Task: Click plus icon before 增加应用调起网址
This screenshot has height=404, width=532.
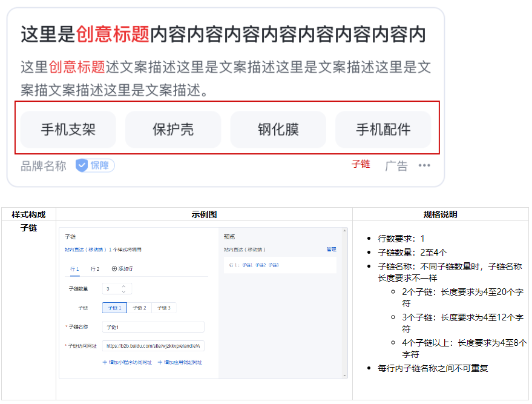Action: coord(159,363)
